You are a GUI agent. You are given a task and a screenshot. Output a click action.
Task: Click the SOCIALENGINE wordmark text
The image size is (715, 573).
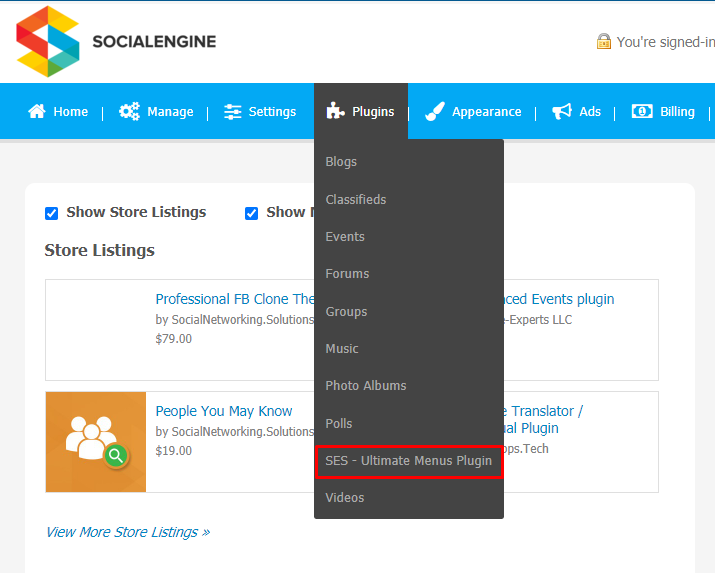(154, 41)
